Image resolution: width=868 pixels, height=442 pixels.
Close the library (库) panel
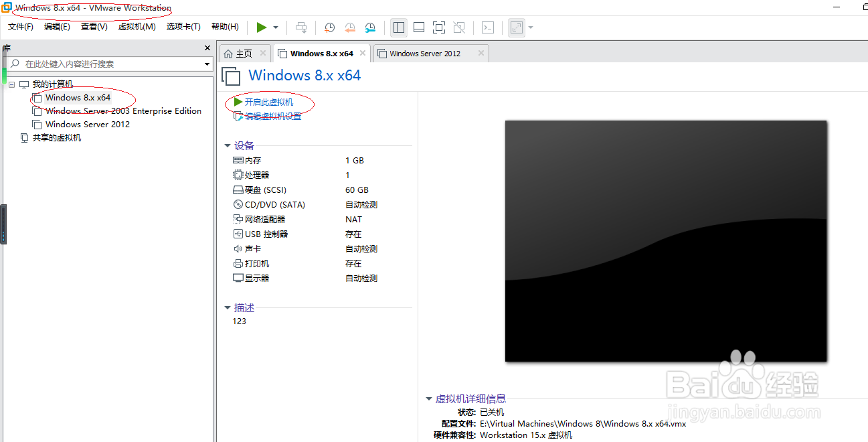(207, 48)
